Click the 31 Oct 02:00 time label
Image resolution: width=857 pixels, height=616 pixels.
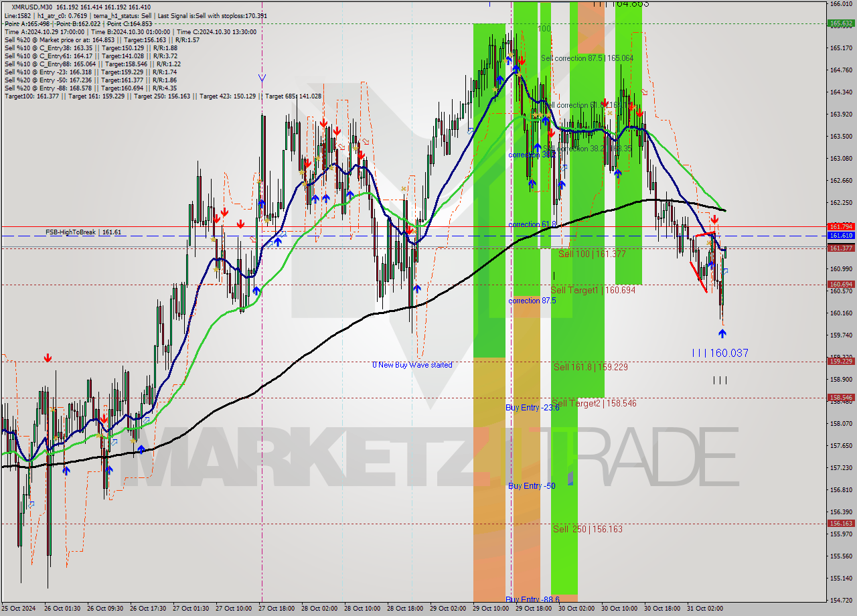pyautogui.click(x=705, y=609)
